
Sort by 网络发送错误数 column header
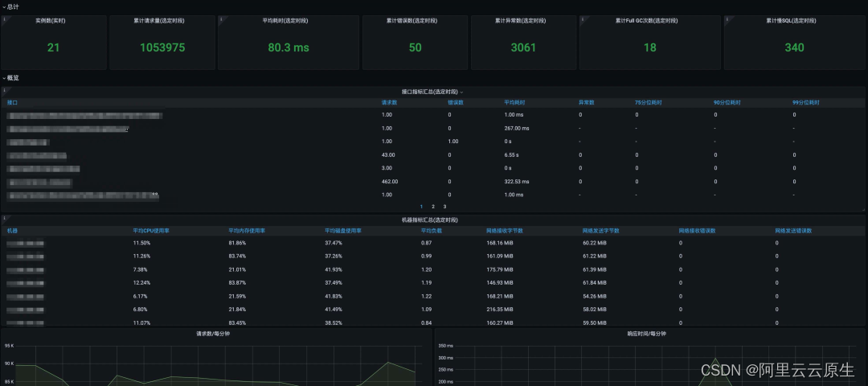pos(793,231)
